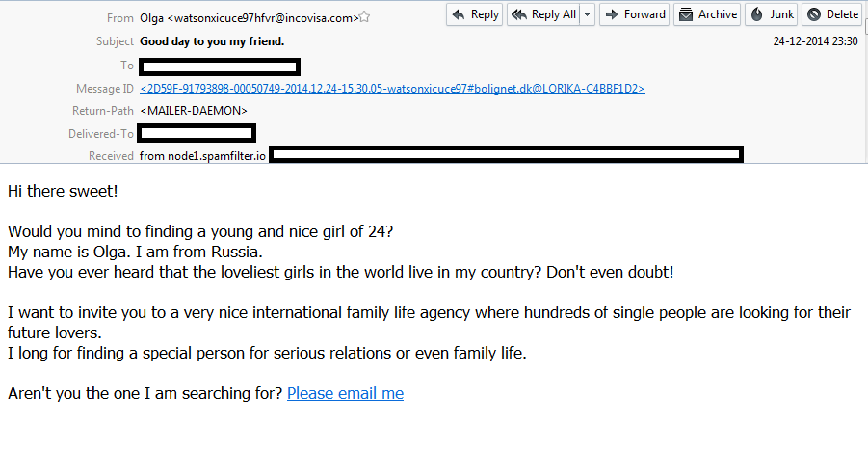Click the MAILER-DAEMON Return-Path value
This screenshot has height=452, width=868.
click(194, 111)
